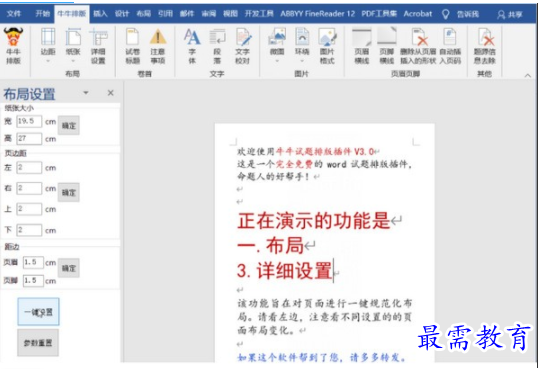539x369 pixels.
Task: Open the 字体 font tool
Action: pyautogui.click(x=192, y=37)
